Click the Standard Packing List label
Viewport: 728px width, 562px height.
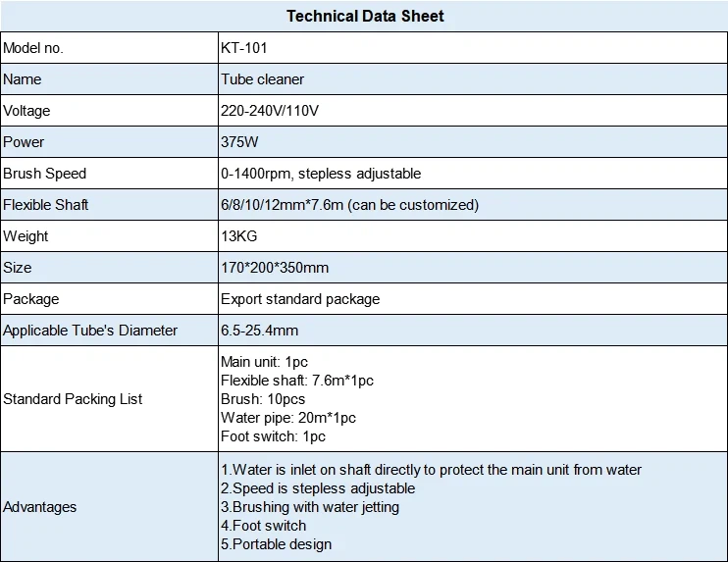click(73, 399)
